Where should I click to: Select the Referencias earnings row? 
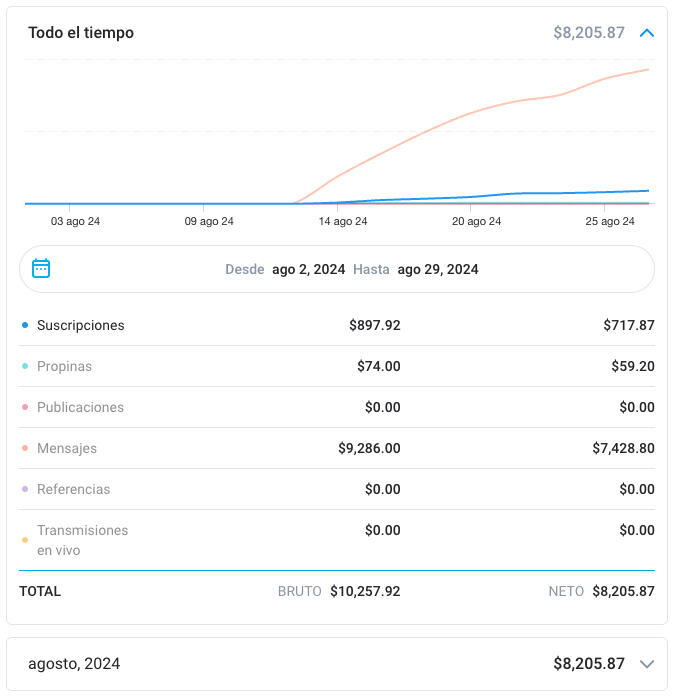tap(337, 489)
